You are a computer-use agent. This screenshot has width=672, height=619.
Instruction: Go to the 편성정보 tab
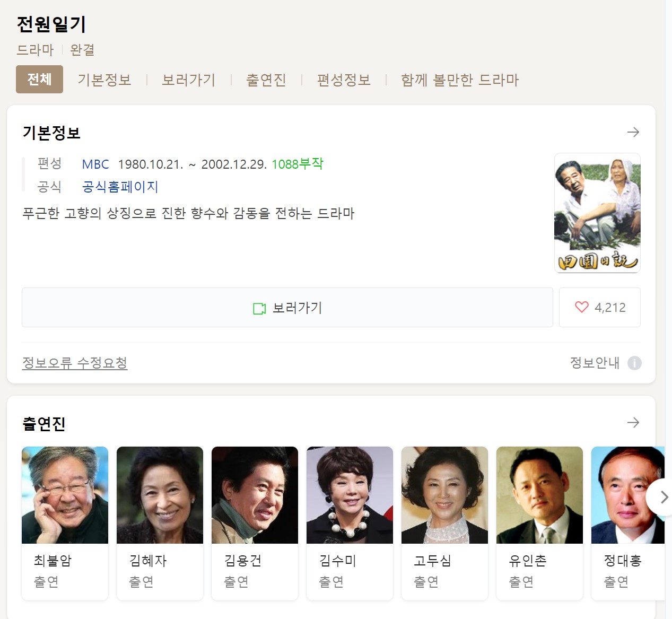344,80
